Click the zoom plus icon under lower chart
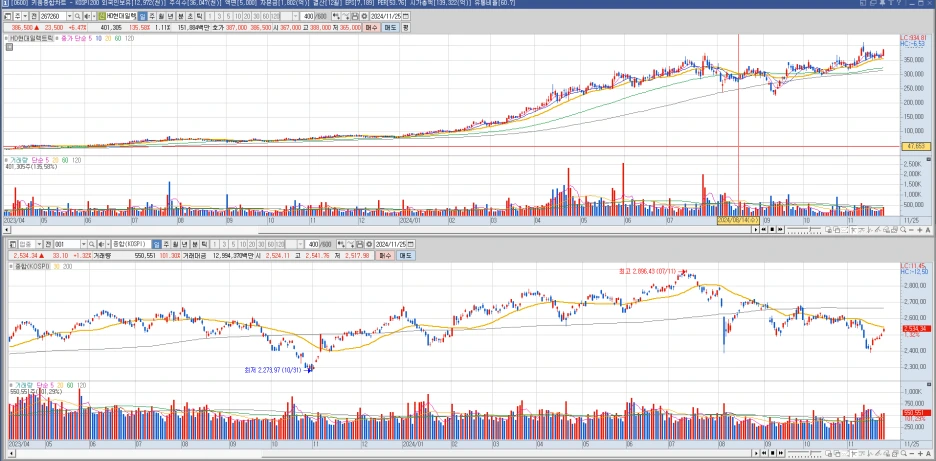This screenshot has height=461, width=936. pos(920,453)
